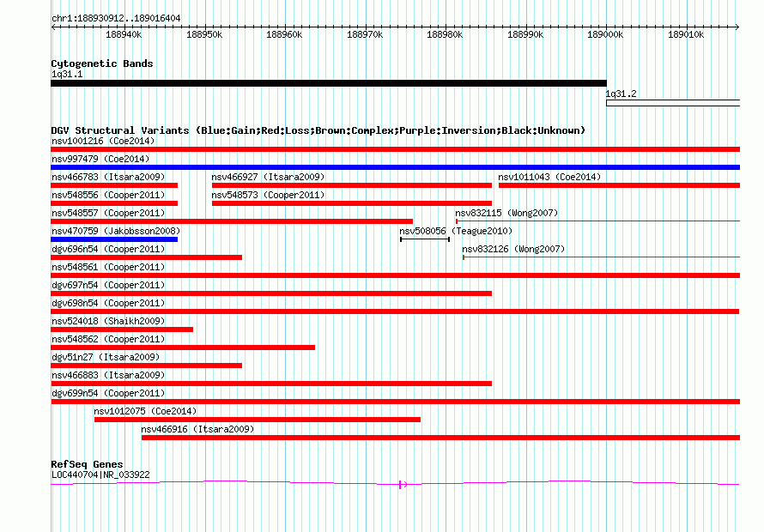The width and height of the screenshot is (764, 532).
Task: Open the nsv548573 (Cooper2011) variant
Action: pos(268,195)
